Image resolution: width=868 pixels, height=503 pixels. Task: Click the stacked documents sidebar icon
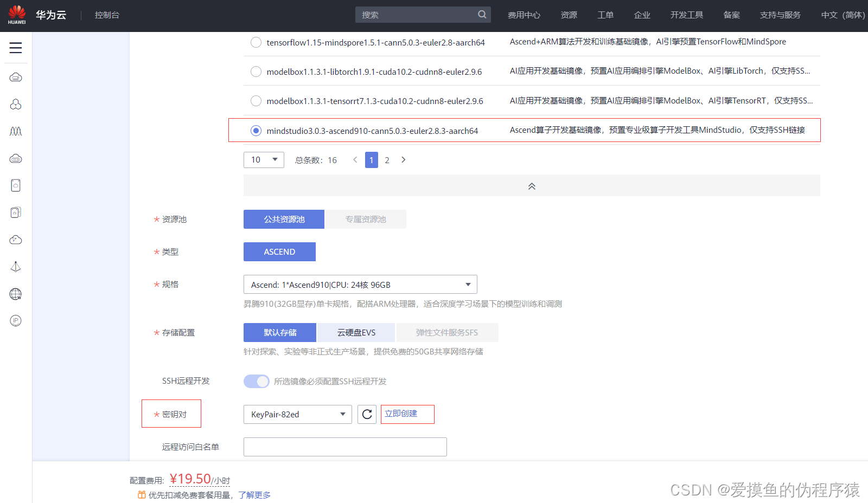pyautogui.click(x=16, y=212)
